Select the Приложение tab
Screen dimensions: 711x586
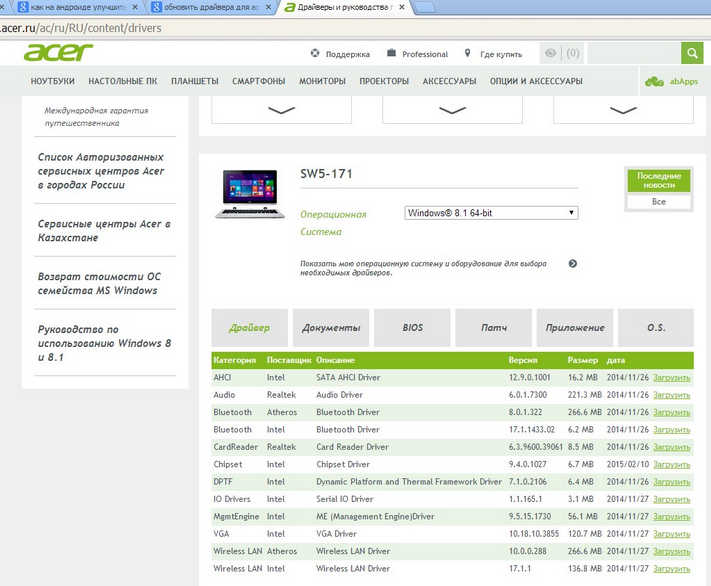pyautogui.click(x=575, y=327)
